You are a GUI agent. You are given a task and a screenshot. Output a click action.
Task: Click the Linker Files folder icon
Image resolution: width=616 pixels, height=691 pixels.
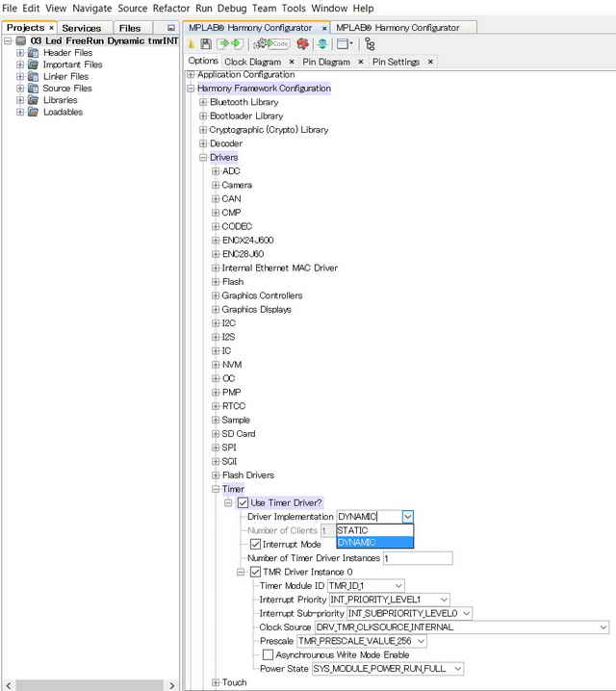(33, 77)
